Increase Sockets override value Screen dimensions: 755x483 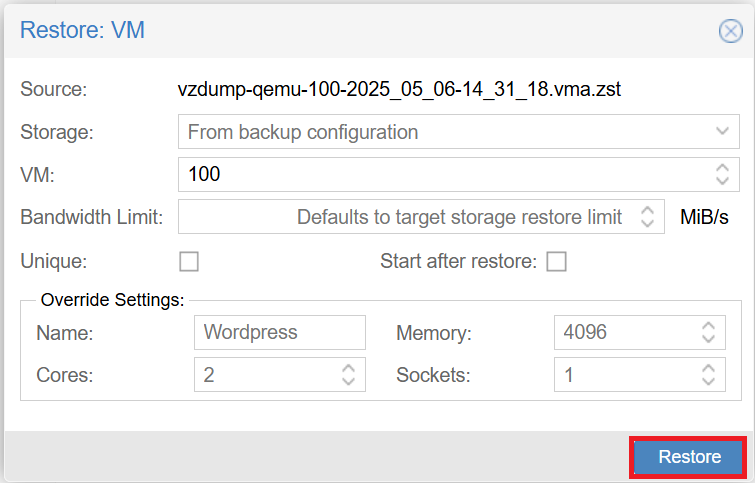point(709,369)
